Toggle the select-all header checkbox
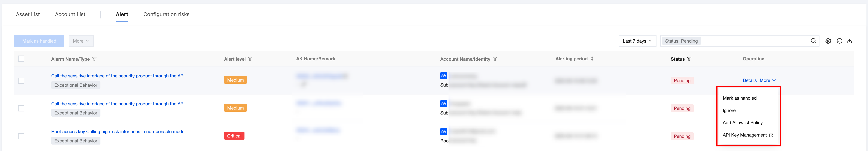The width and height of the screenshot is (868, 151). click(21, 59)
